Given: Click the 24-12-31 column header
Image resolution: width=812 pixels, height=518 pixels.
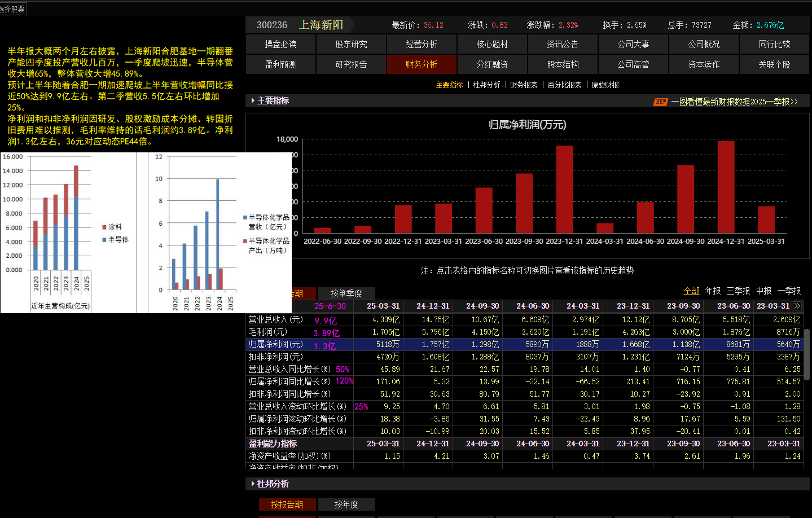Looking at the screenshot, I should 433,306.
